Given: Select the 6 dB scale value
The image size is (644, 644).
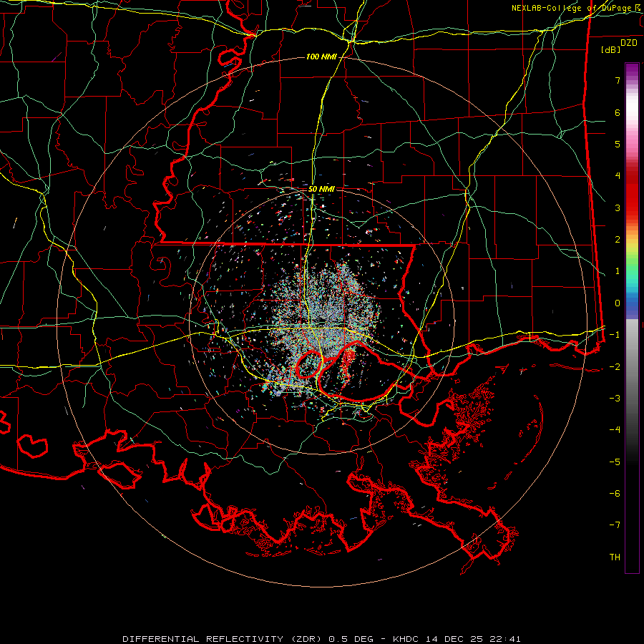Looking at the screenshot, I should coord(618,112).
